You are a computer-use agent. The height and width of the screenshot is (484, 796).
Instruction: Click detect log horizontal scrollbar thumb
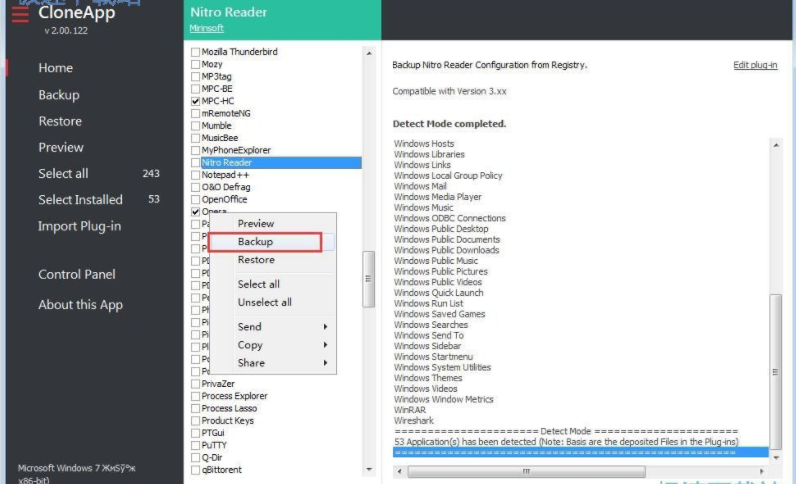pos(526,471)
